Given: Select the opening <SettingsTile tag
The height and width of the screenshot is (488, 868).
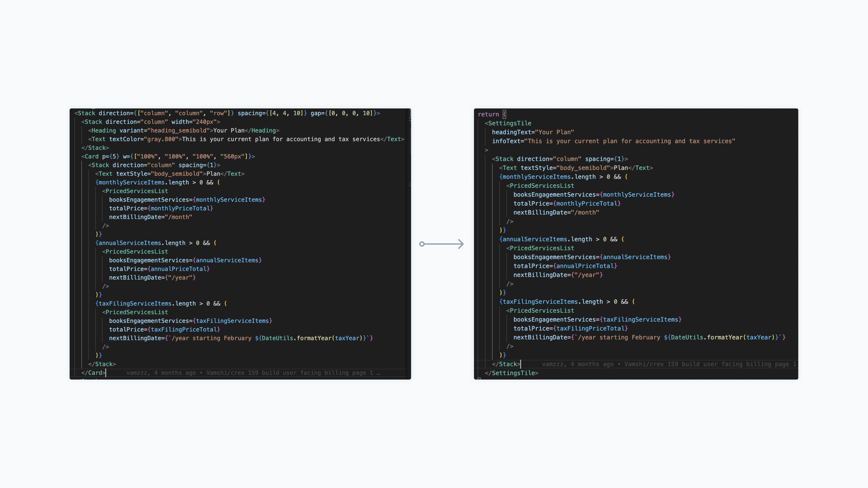Looking at the screenshot, I should pos(508,123).
